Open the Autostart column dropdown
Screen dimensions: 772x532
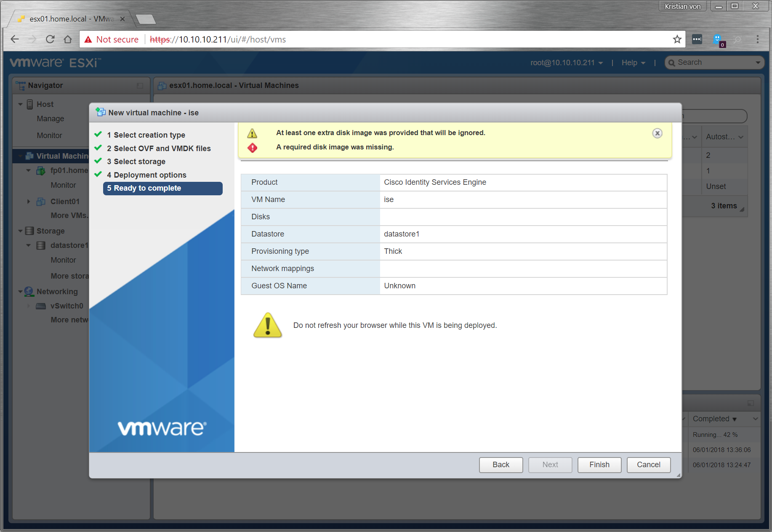(741, 137)
